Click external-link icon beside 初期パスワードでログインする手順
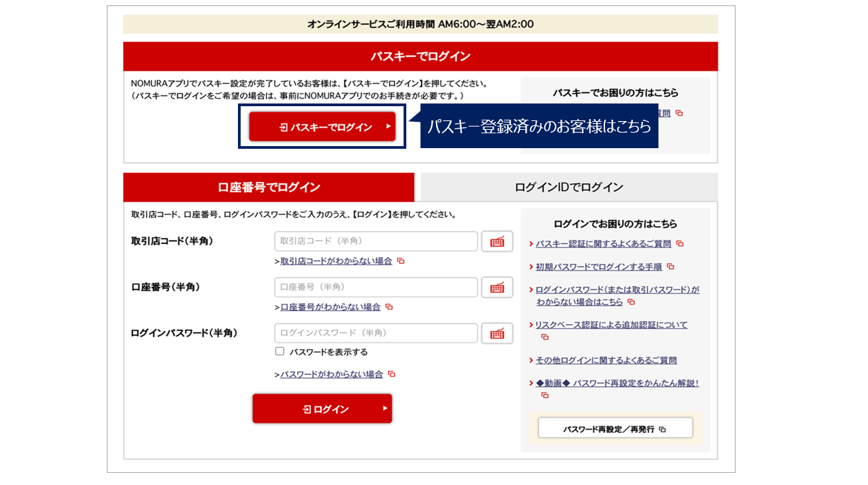The image size is (868, 485). pyautogui.click(x=671, y=267)
